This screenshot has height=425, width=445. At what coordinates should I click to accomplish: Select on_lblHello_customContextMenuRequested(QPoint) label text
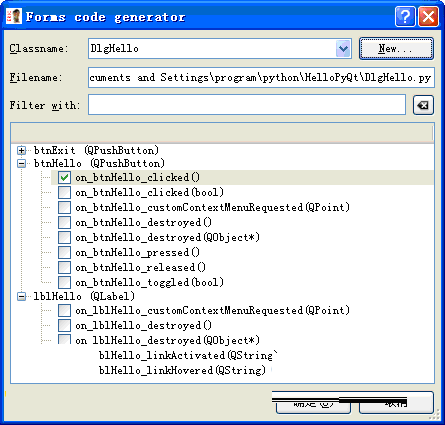[x=212, y=311]
